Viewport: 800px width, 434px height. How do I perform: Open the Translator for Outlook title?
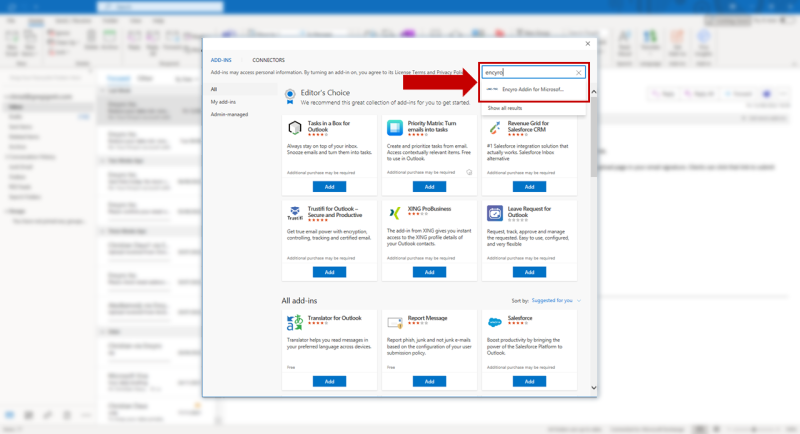pyautogui.click(x=334, y=318)
